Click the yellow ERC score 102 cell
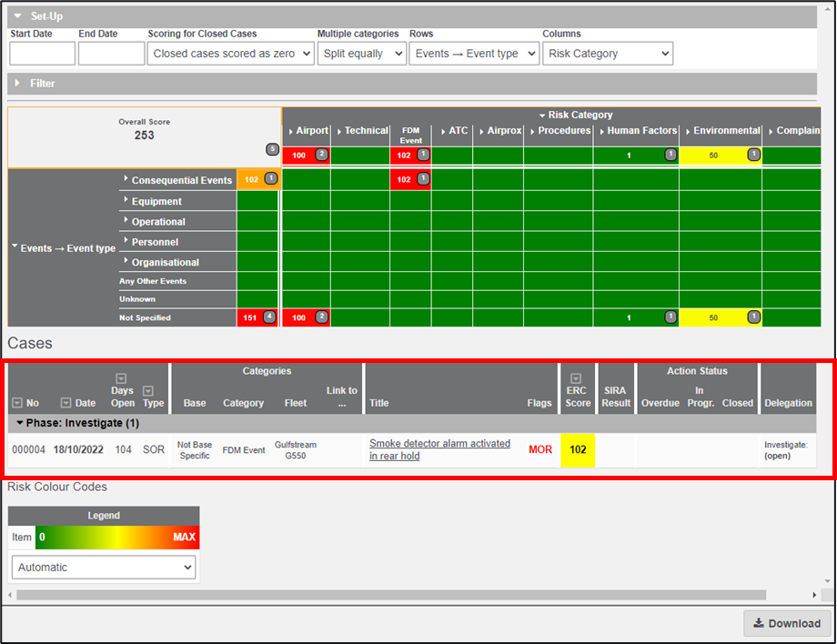This screenshot has width=837, height=644. point(577,449)
